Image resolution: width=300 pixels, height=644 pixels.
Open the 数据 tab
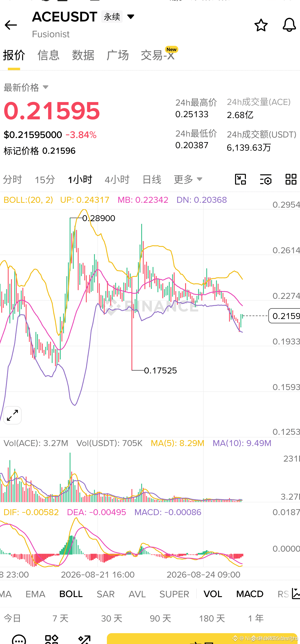(83, 55)
